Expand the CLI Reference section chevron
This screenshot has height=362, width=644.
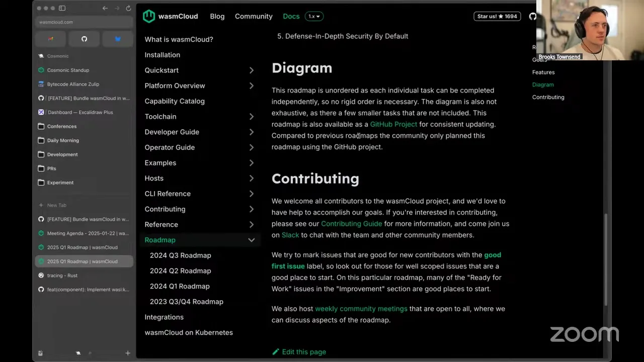coord(252,194)
